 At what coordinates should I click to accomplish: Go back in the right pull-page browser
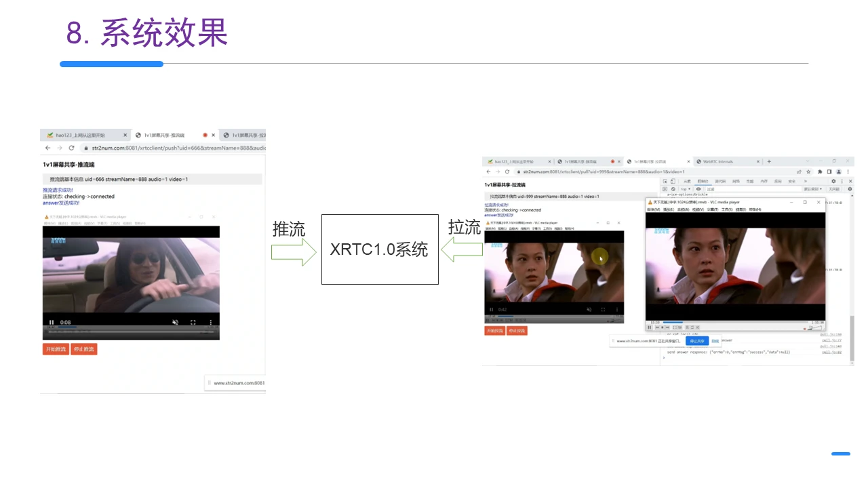(488, 171)
